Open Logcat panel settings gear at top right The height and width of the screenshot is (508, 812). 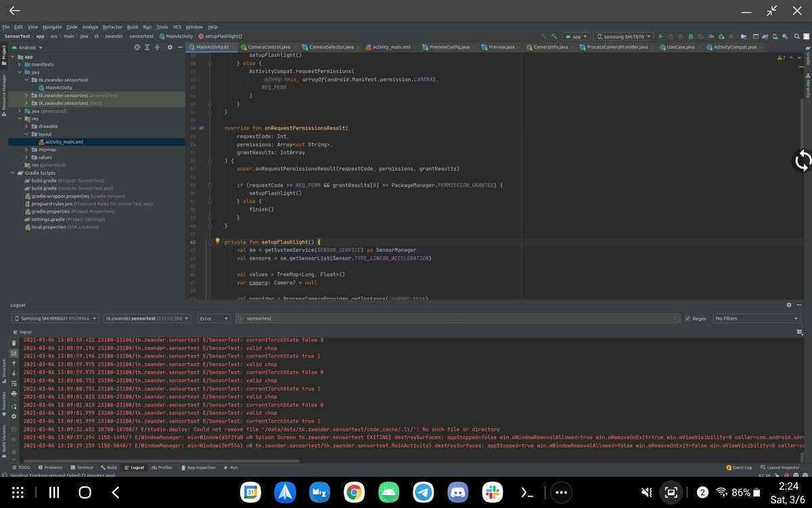click(x=788, y=305)
